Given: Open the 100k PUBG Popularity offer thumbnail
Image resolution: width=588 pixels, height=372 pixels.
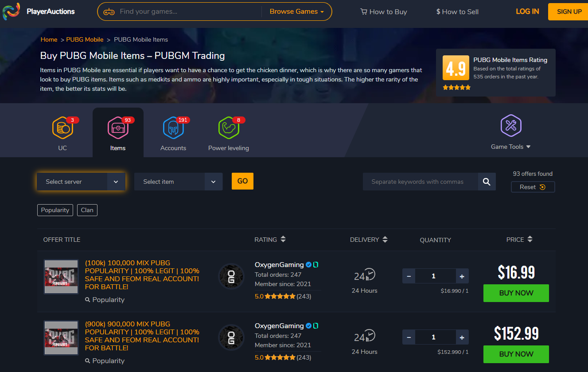Looking at the screenshot, I should tap(61, 277).
